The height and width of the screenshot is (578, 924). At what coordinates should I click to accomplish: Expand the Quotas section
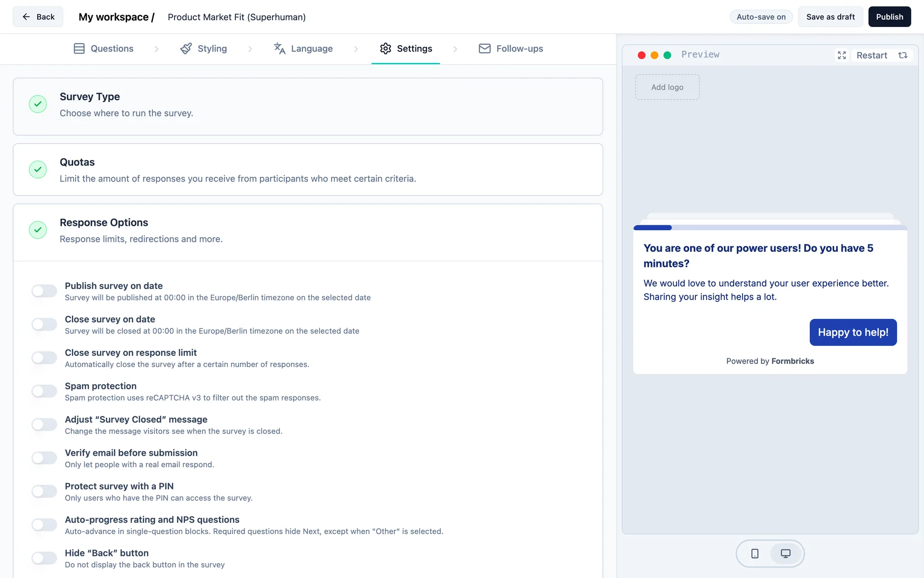tap(308, 170)
